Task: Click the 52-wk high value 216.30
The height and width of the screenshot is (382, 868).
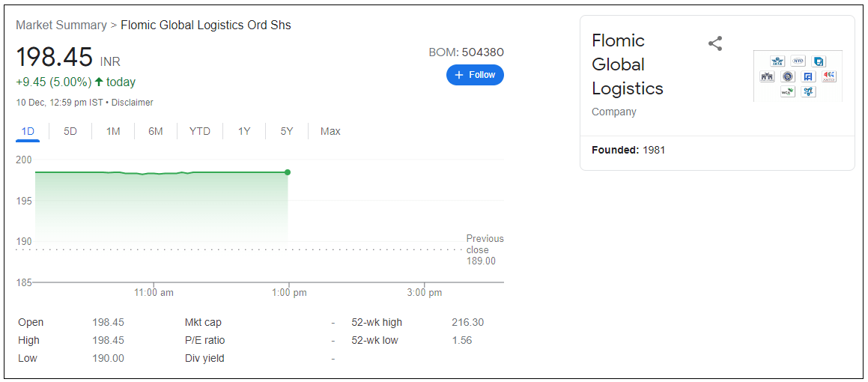Action: point(468,322)
